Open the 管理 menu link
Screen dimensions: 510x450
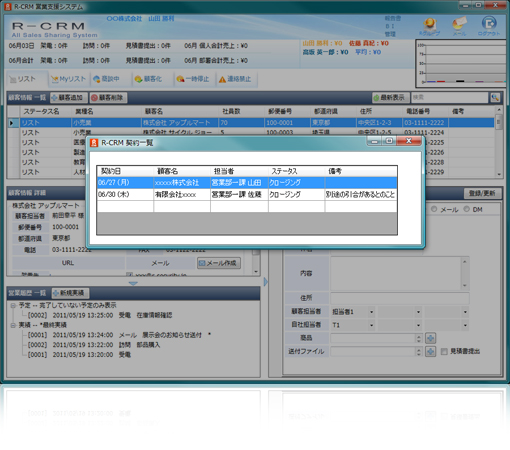[x=390, y=34]
